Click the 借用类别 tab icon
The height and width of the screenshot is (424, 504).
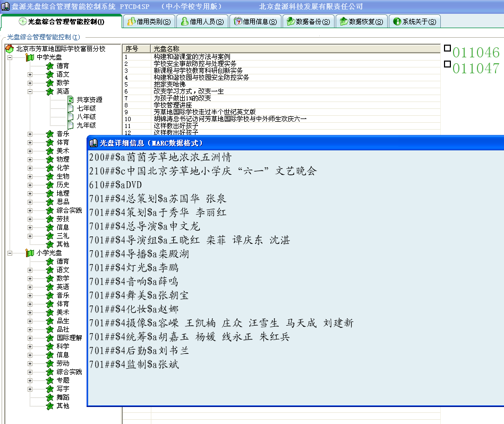pos(132,22)
